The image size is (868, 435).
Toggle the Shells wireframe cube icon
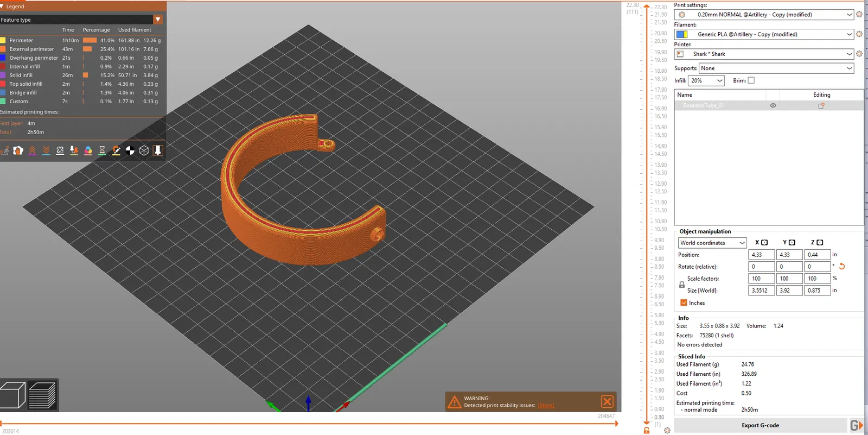pos(144,150)
